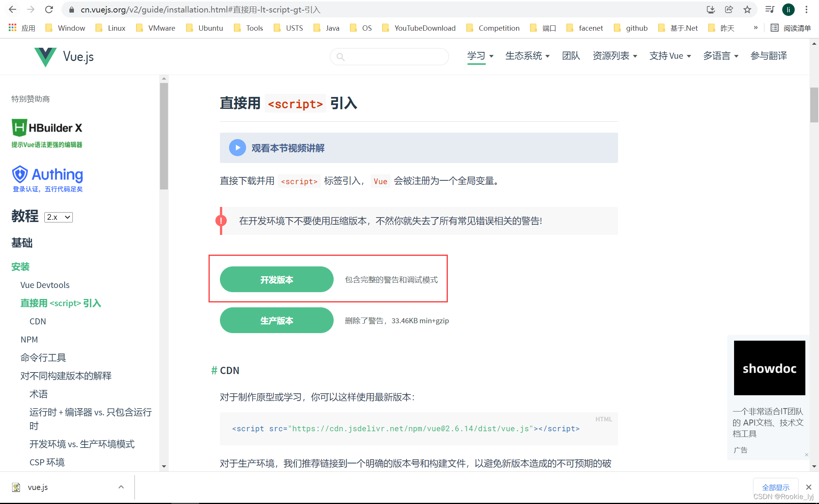Open the share icon next to address bar
819x504 pixels.
point(729,9)
